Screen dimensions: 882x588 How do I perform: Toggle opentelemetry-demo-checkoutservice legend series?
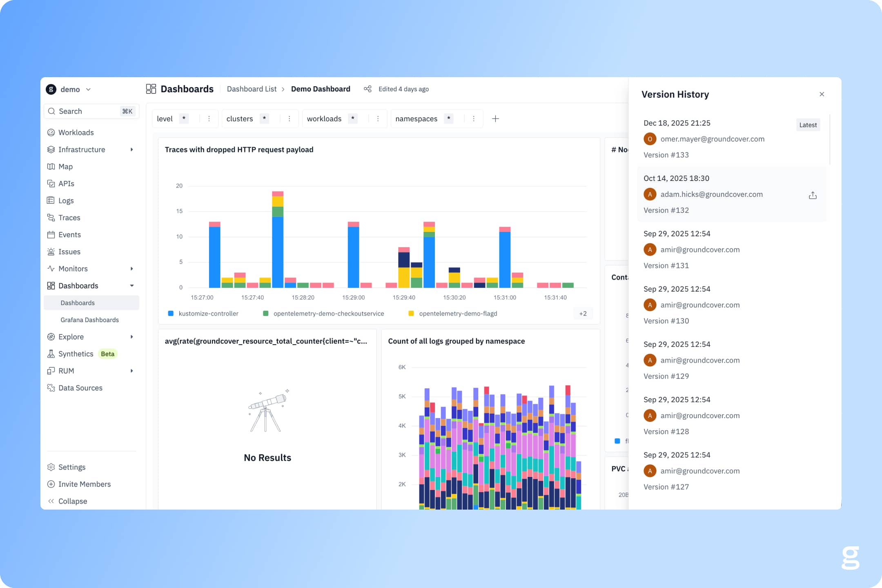tap(328, 314)
